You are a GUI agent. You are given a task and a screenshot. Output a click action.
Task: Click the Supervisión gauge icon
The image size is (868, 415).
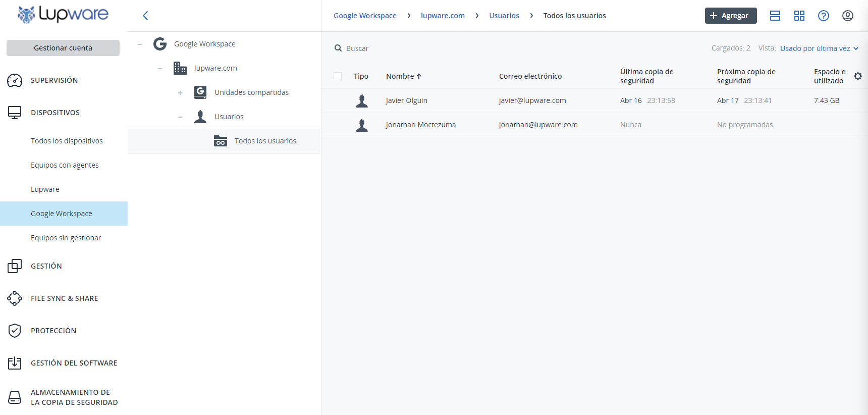15,80
